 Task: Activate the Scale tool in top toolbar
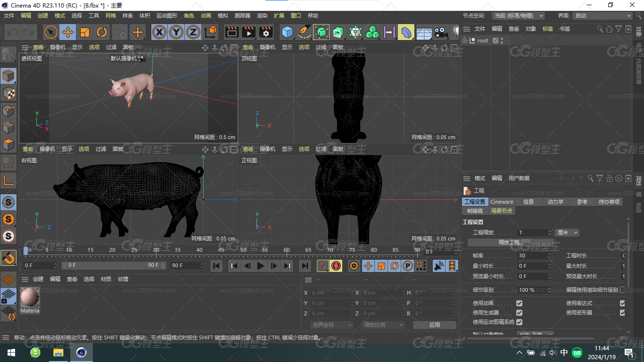coord(85,32)
